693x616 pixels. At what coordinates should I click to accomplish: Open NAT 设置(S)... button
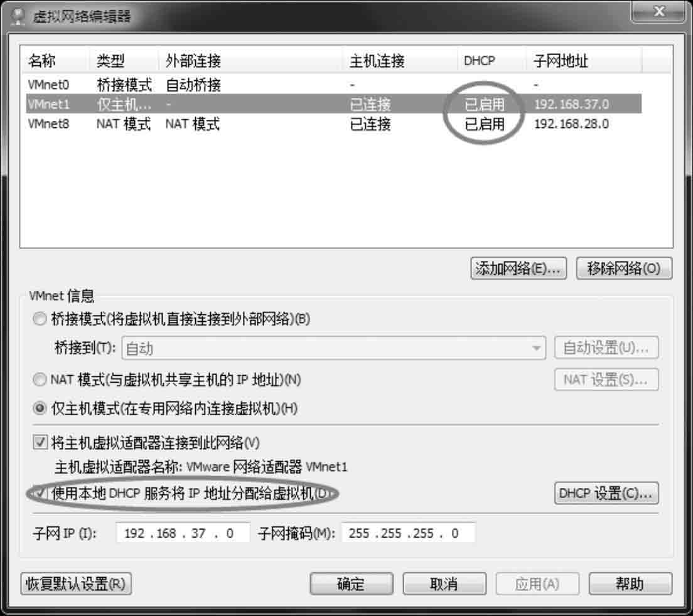(606, 380)
